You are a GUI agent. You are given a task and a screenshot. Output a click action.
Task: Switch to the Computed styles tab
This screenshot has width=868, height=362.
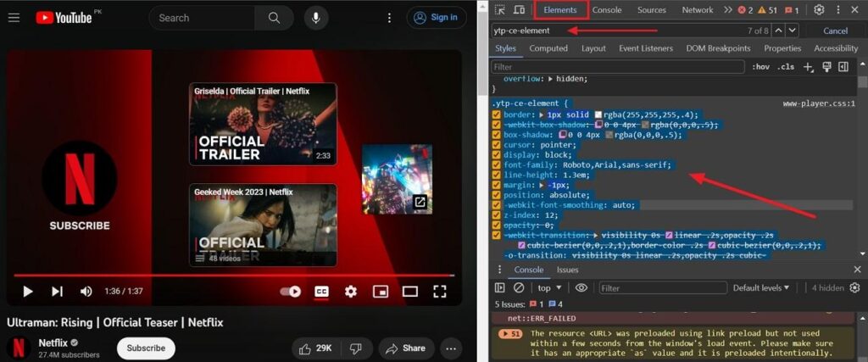pyautogui.click(x=548, y=48)
